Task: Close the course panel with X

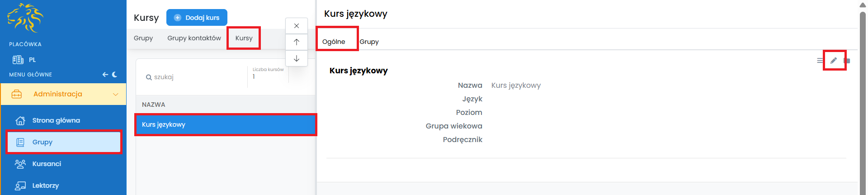Action: point(297,26)
